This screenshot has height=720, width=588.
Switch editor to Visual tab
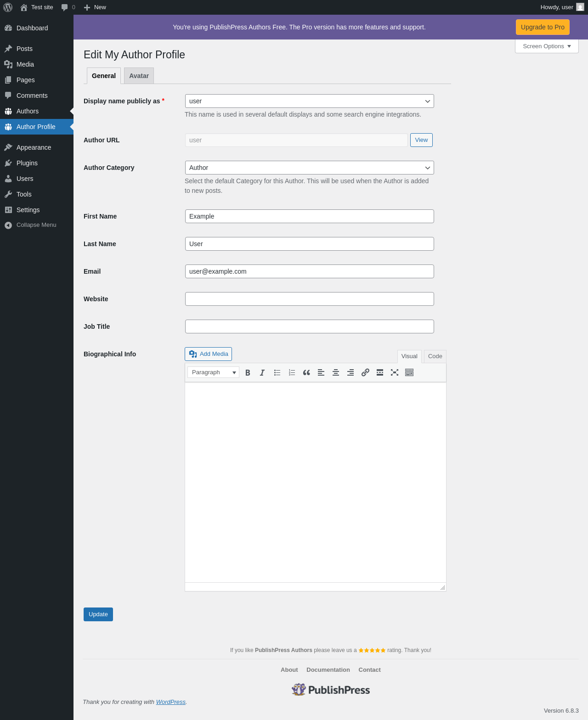click(x=409, y=356)
